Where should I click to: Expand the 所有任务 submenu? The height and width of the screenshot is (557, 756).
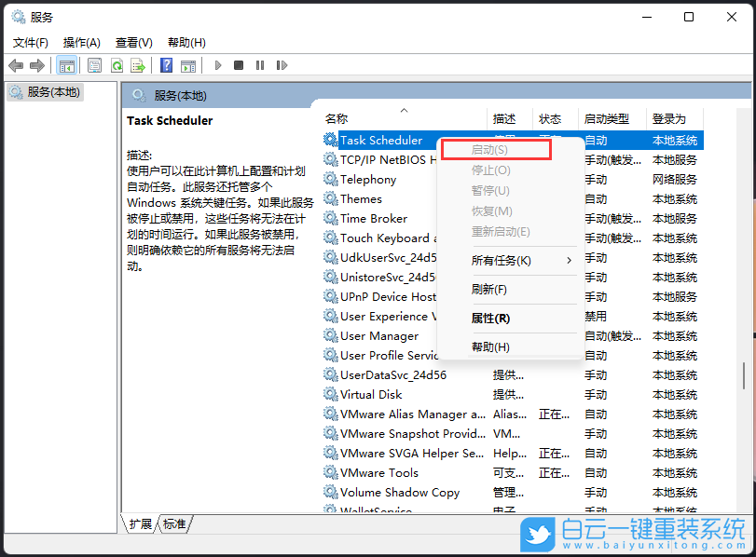coord(500,262)
